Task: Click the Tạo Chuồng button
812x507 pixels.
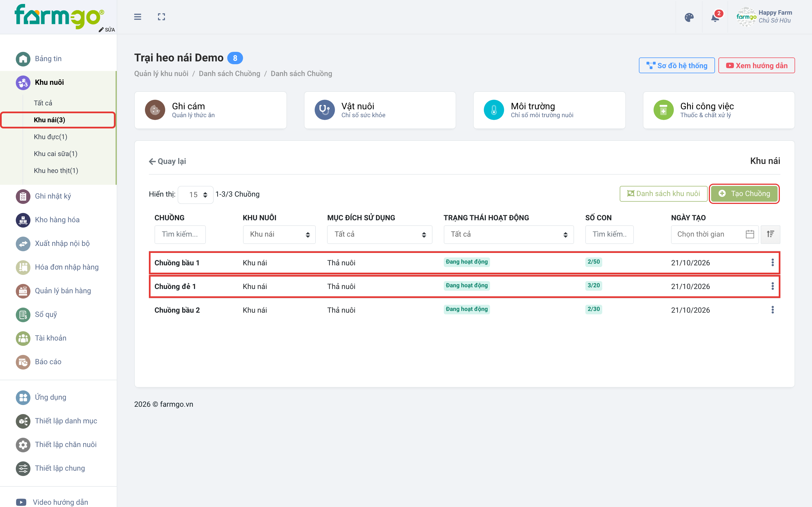Action: point(744,194)
